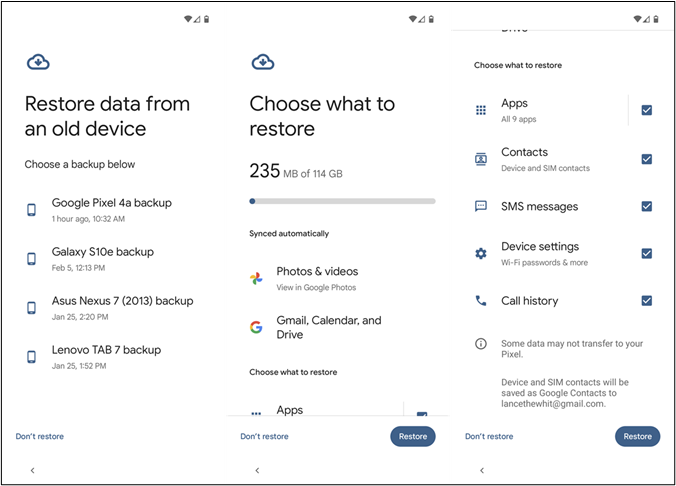
Task: Tap the Google G logo icon
Action: click(257, 327)
